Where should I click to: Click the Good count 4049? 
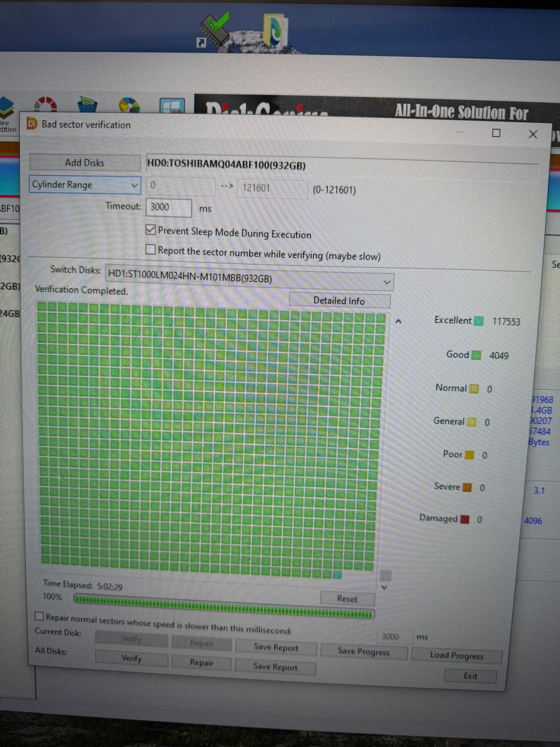click(499, 356)
